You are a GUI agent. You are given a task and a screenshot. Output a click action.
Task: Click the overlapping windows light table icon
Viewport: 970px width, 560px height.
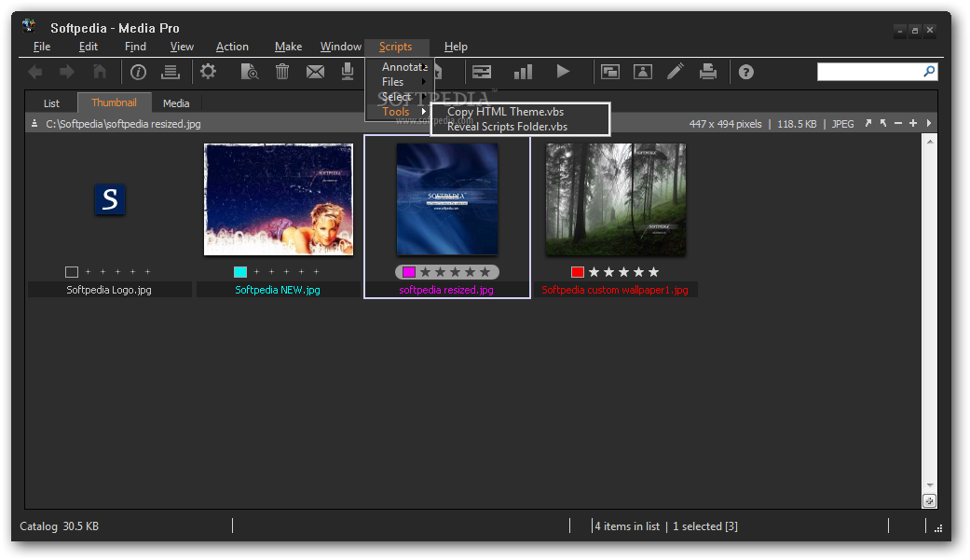pyautogui.click(x=610, y=73)
